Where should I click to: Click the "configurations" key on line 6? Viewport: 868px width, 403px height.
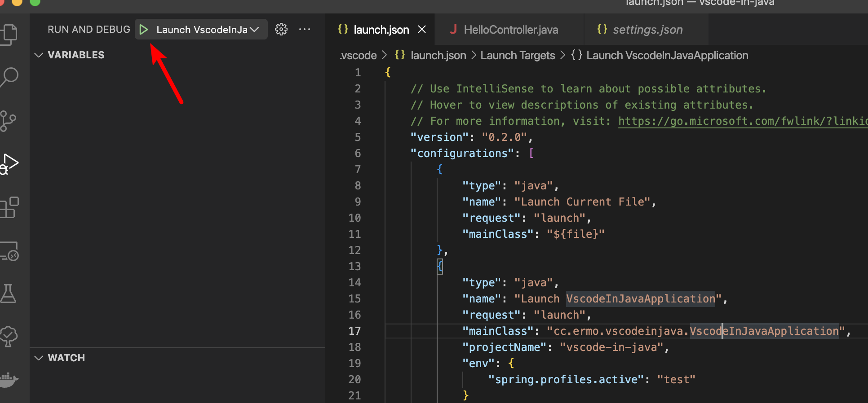pyautogui.click(x=462, y=153)
